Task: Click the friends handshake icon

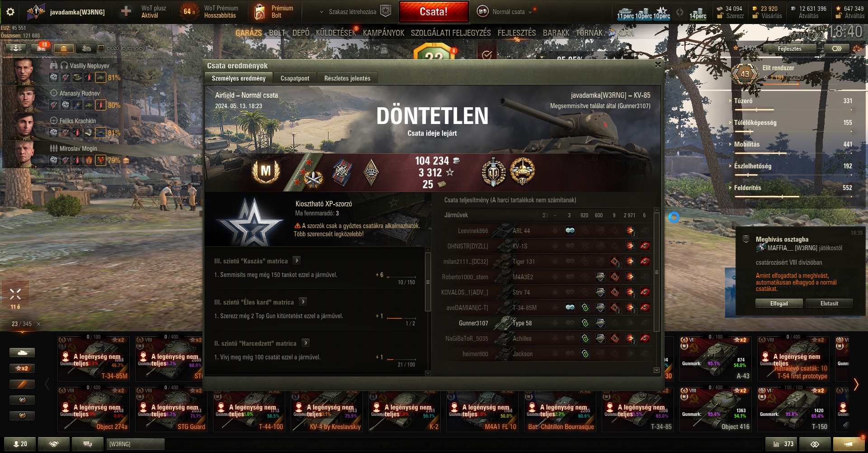Action: [54, 444]
